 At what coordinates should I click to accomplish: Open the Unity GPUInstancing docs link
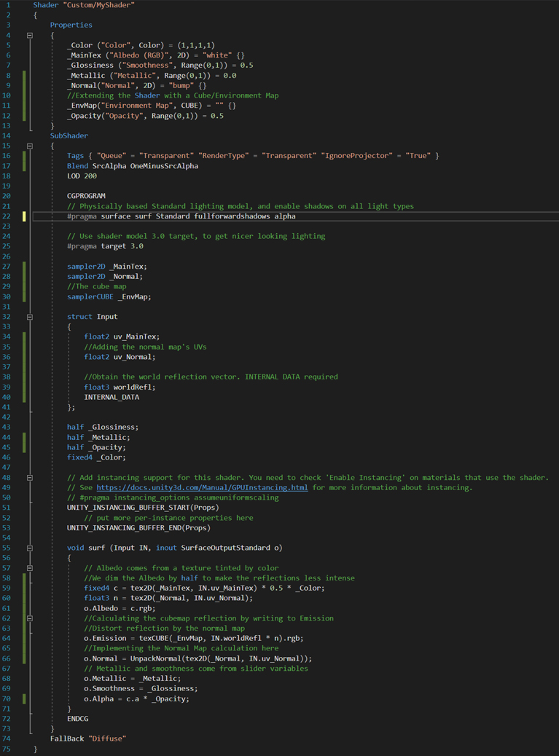click(x=202, y=488)
